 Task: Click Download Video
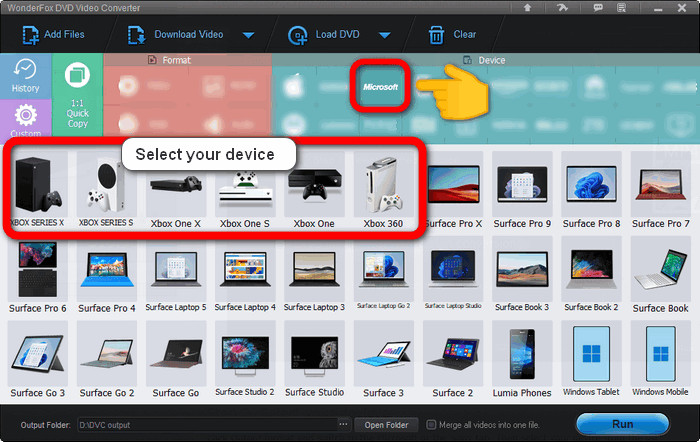(x=176, y=35)
